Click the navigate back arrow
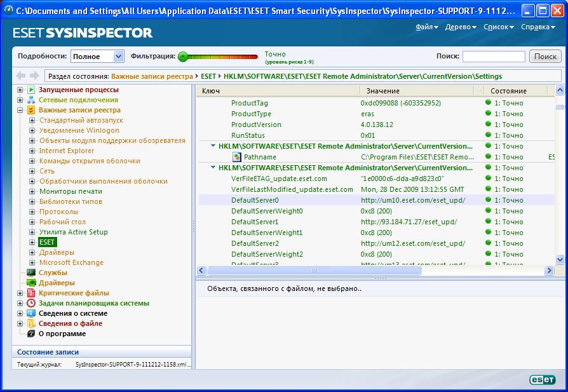Viewport: 568px width, 392px height. coord(21,76)
